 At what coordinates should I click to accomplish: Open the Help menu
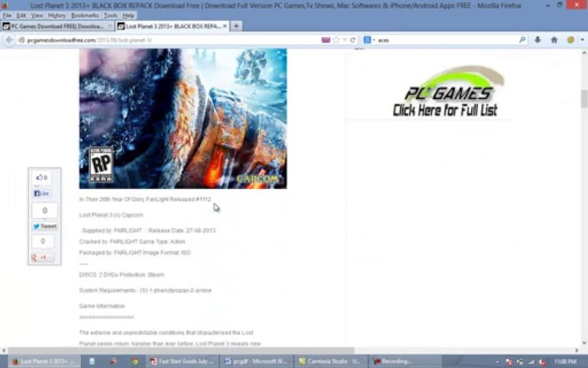coord(128,15)
